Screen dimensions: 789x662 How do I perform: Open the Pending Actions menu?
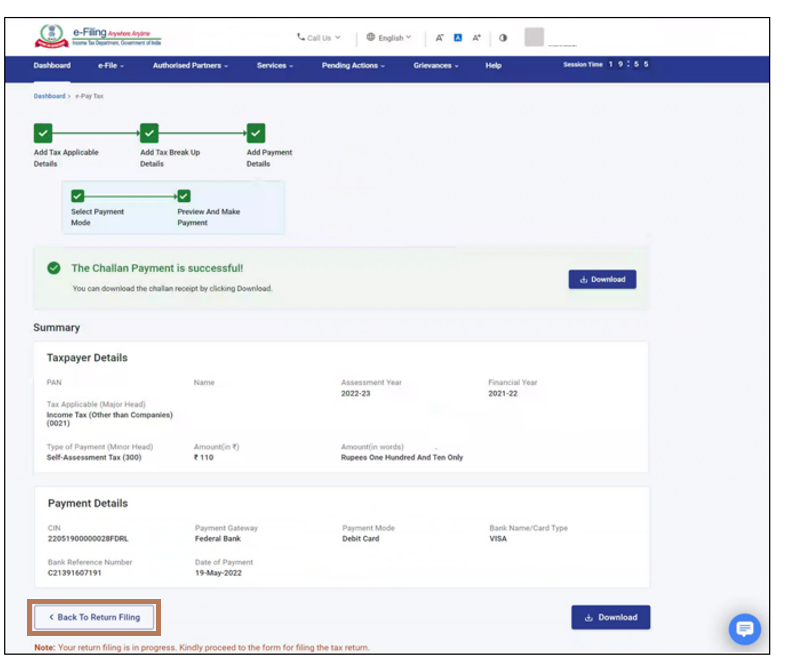pos(353,66)
